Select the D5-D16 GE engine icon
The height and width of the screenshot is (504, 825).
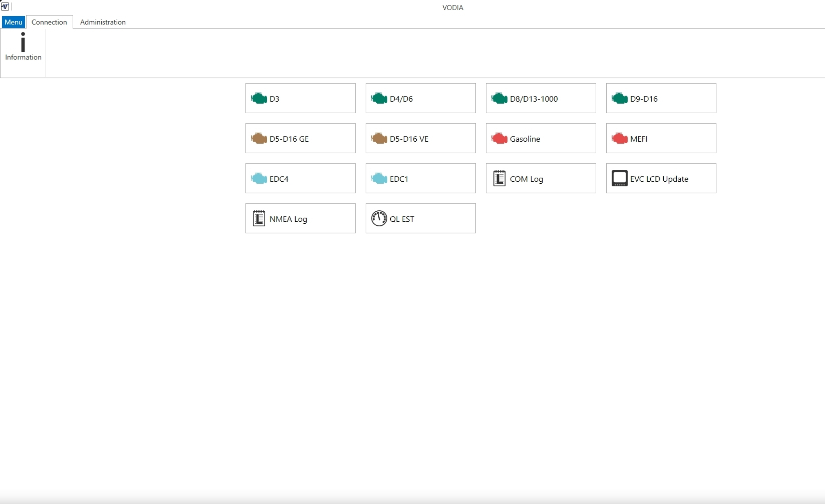(300, 138)
